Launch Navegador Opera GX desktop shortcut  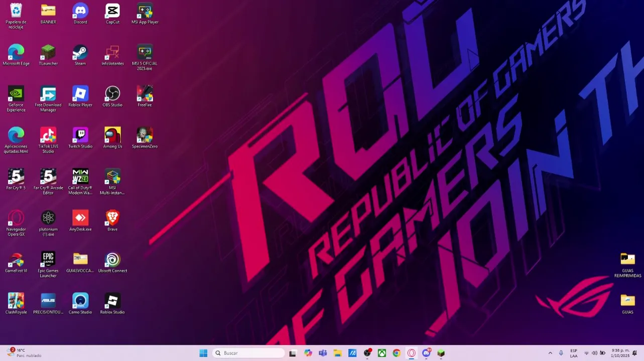(x=16, y=223)
